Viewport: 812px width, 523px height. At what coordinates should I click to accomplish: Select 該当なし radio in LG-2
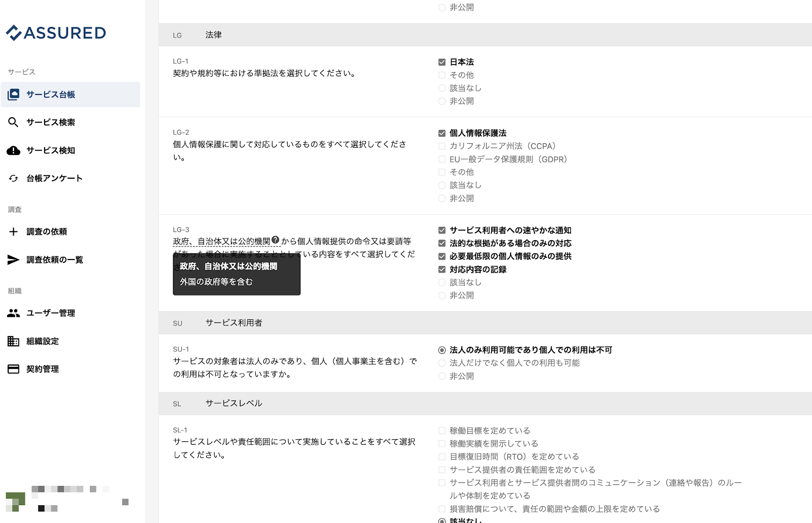click(442, 185)
